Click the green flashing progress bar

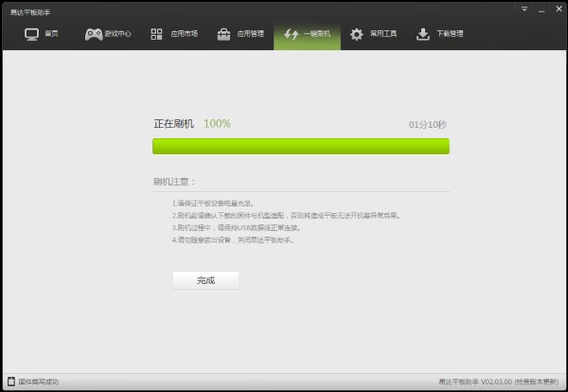click(x=301, y=147)
